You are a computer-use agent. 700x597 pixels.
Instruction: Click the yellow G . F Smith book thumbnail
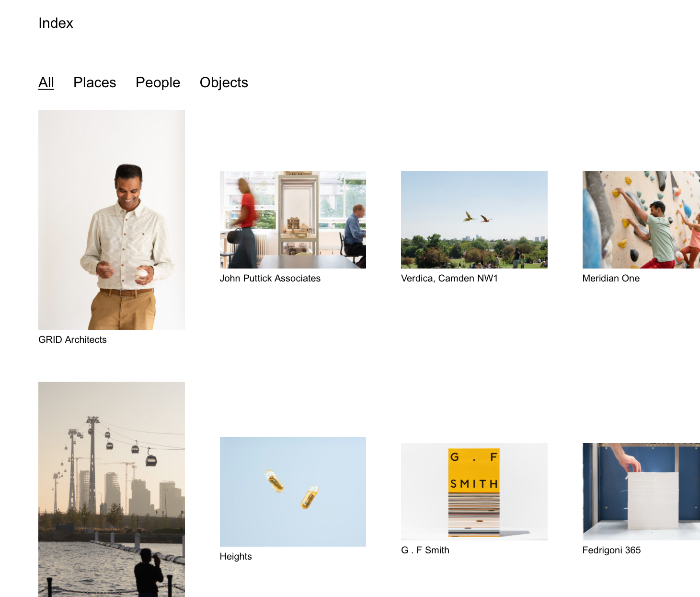click(x=474, y=491)
